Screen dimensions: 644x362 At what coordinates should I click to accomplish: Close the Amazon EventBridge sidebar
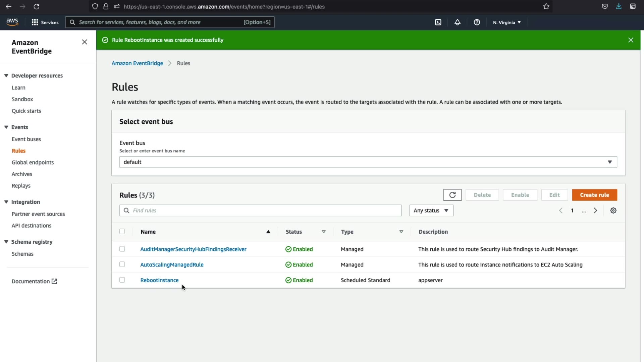coord(85,42)
